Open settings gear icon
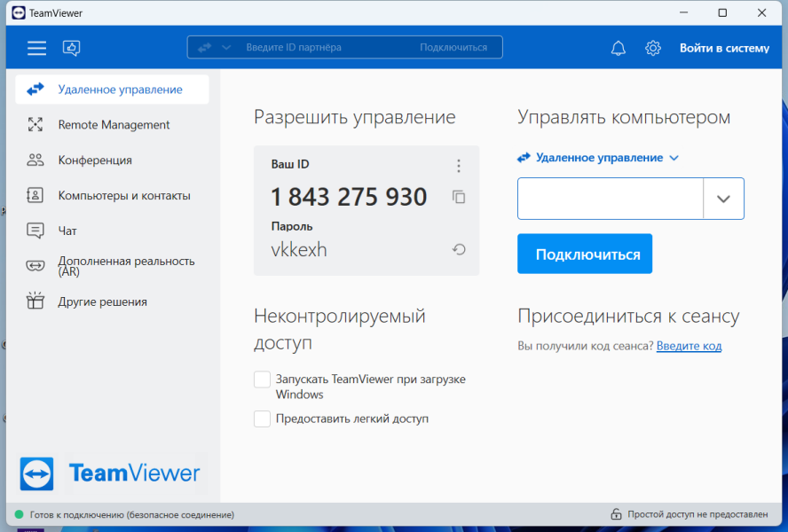This screenshot has width=788, height=532. click(653, 48)
